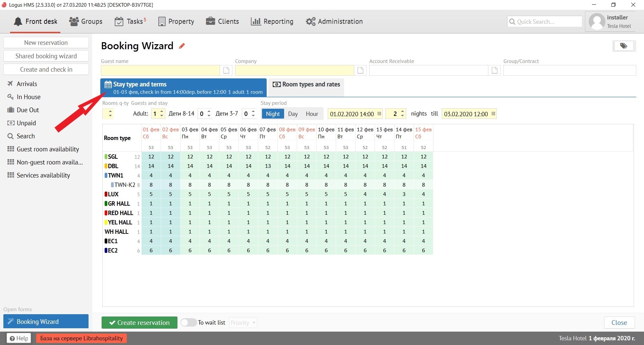Viewport: 644px width, 345px height.
Task: Open calendar picker for departure date 03.02.2020
Action: 493,114
